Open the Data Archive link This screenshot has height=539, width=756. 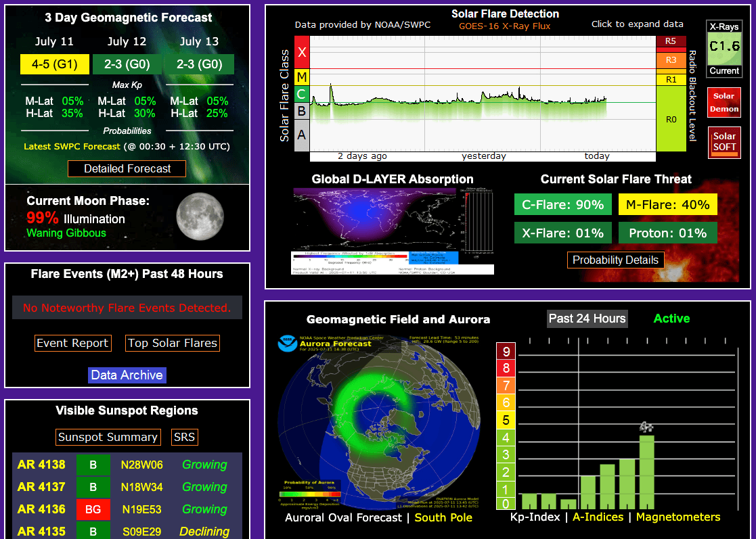127,375
